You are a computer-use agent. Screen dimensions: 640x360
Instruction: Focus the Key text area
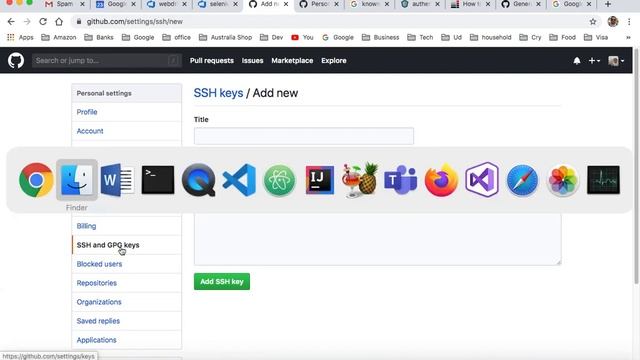click(378, 240)
